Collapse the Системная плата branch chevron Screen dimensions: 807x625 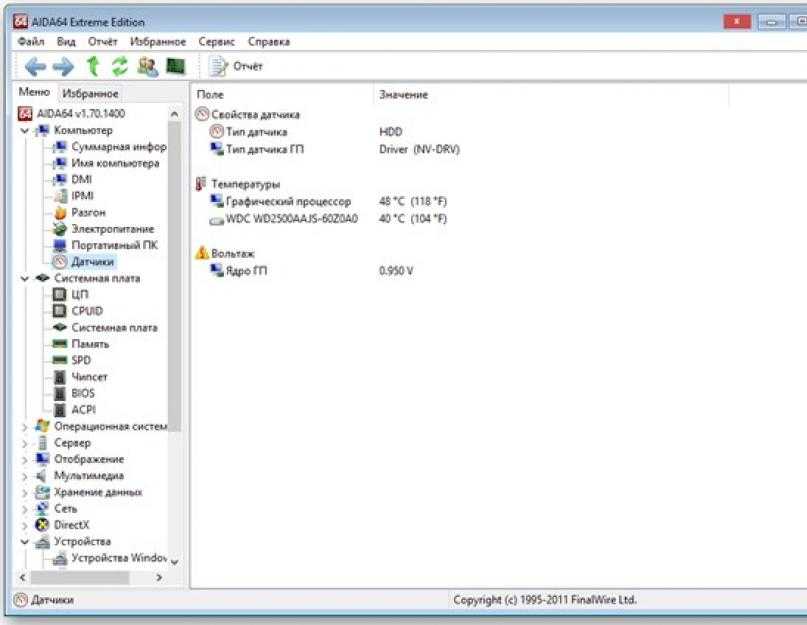pos(24,279)
